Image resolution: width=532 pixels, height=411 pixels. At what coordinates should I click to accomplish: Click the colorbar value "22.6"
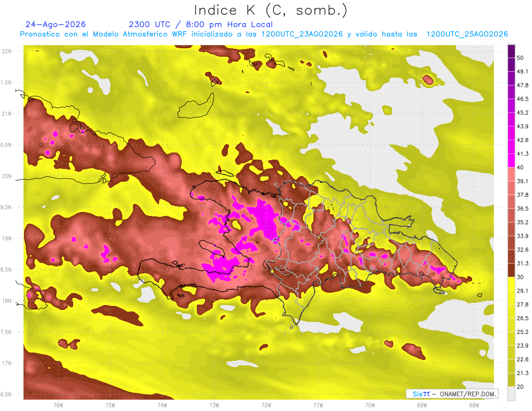(x=523, y=360)
